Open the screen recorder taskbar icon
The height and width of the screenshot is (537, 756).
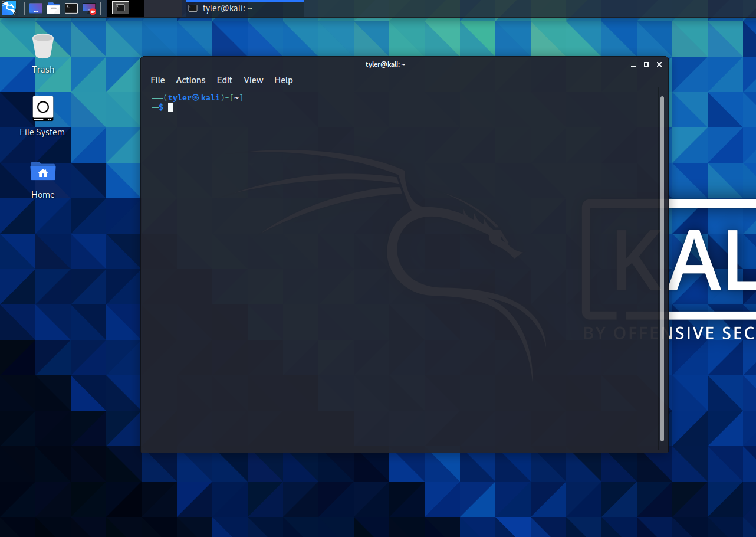tap(89, 8)
